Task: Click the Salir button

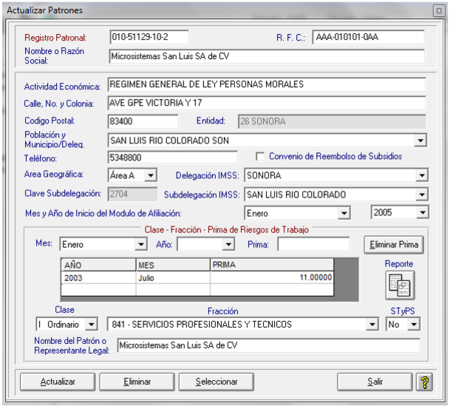Action: (x=375, y=382)
